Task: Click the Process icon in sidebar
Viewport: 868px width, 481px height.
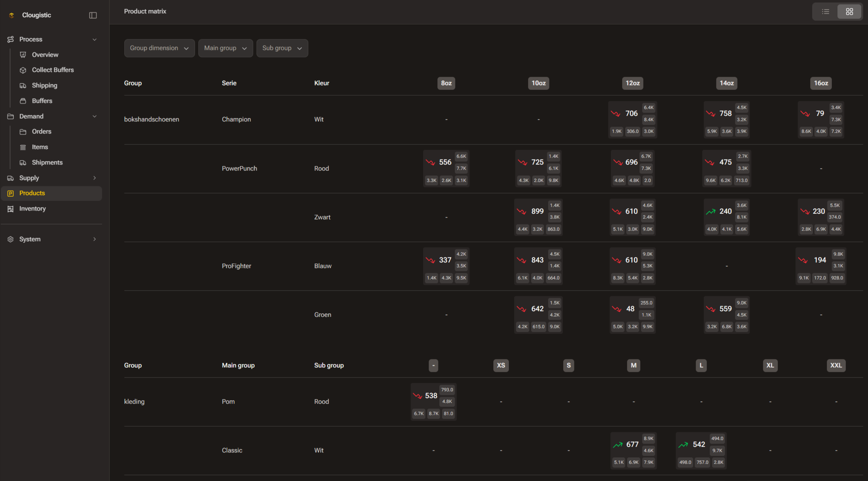Action: click(x=11, y=39)
